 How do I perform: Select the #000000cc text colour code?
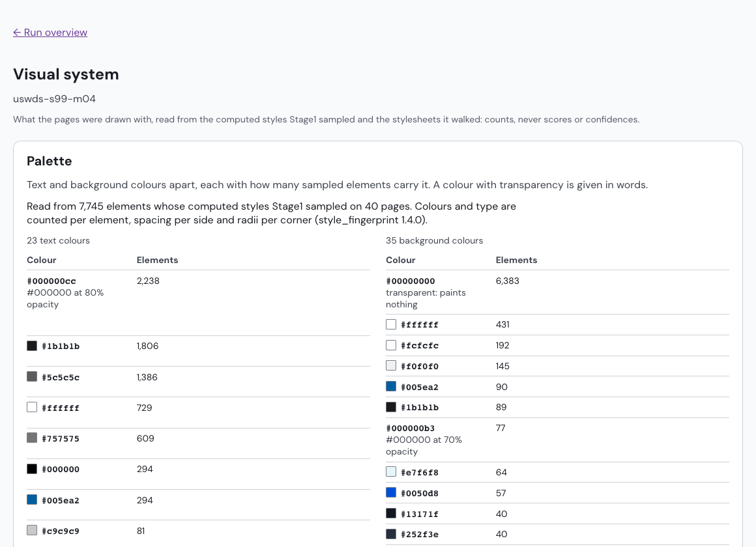[x=51, y=281]
